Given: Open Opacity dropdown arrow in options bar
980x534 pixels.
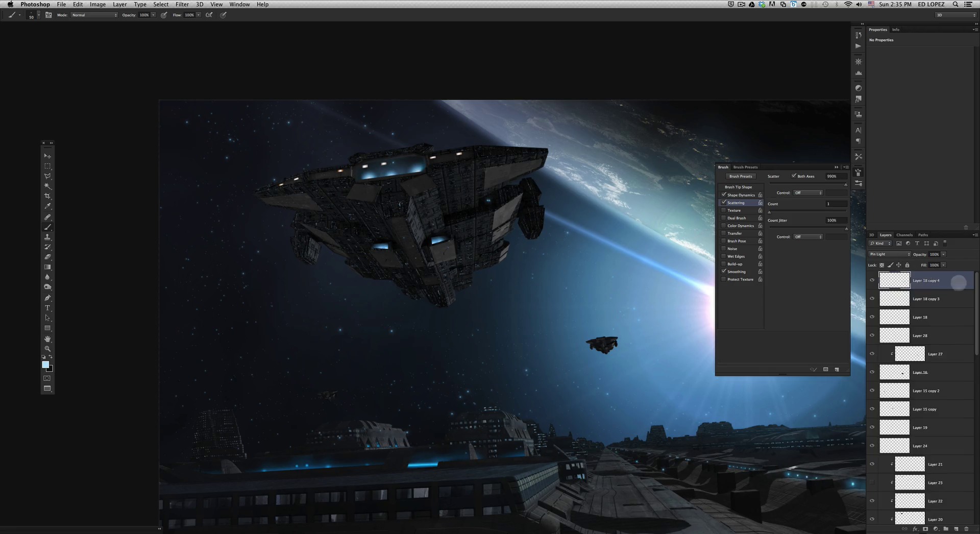Looking at the screenshot, I should [x=153, y=15].
